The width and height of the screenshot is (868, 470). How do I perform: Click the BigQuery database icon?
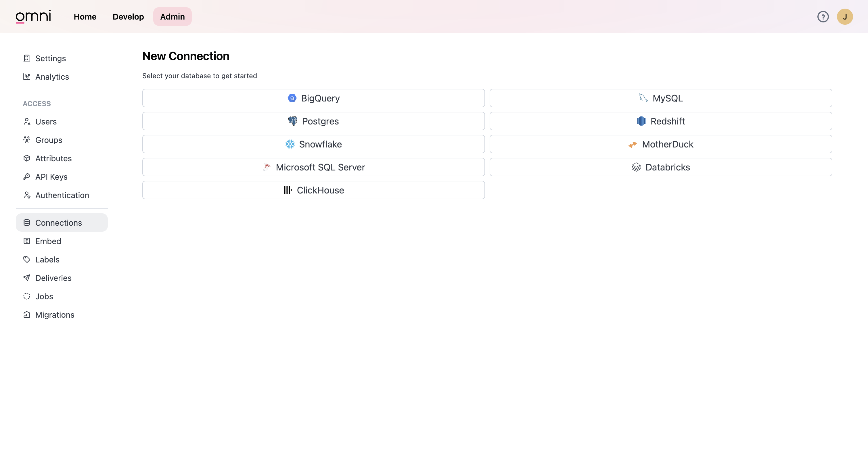[292, 98]
